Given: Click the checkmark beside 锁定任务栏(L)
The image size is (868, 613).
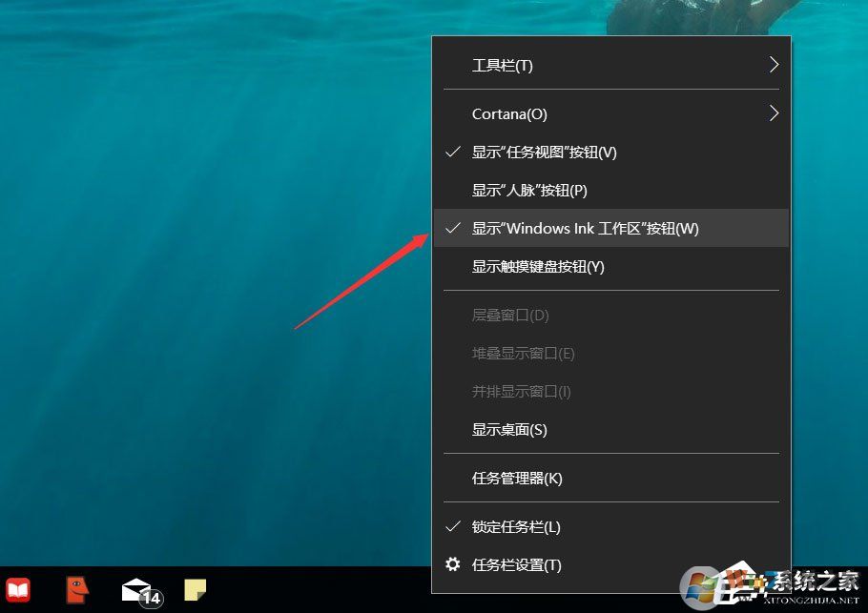Looking at the screenshot, I should [x=452, y=526].
